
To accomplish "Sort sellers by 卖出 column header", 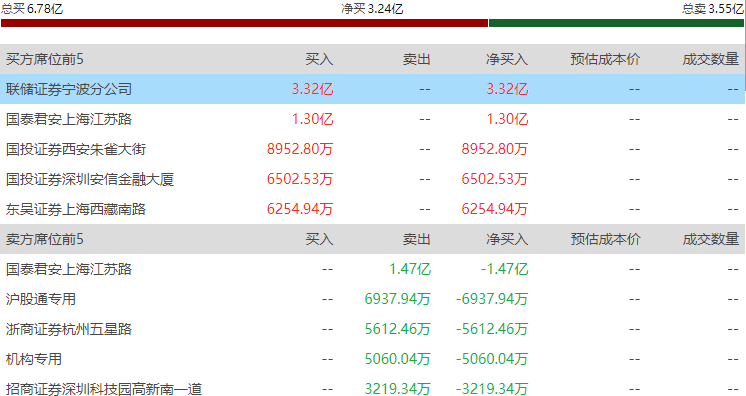I will [x=416, y=239].
